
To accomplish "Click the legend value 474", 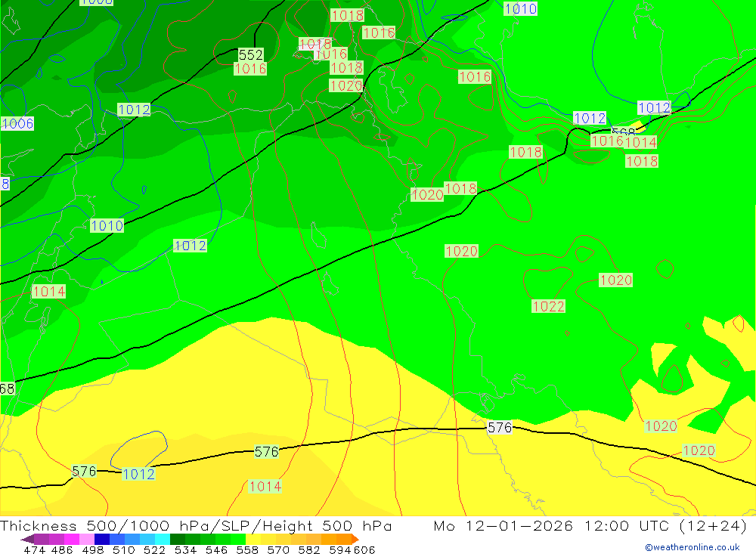I will (x=35, y=549).
